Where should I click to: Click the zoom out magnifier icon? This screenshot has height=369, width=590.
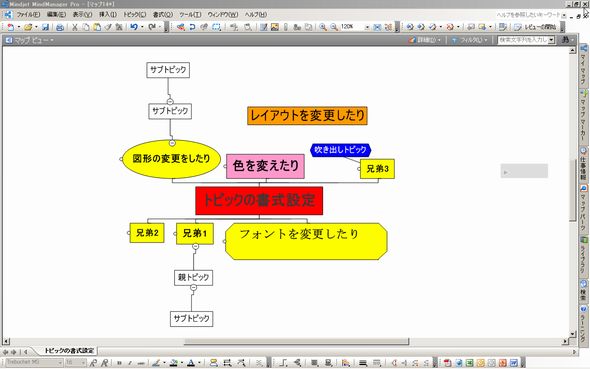click(x=334, y=27)
